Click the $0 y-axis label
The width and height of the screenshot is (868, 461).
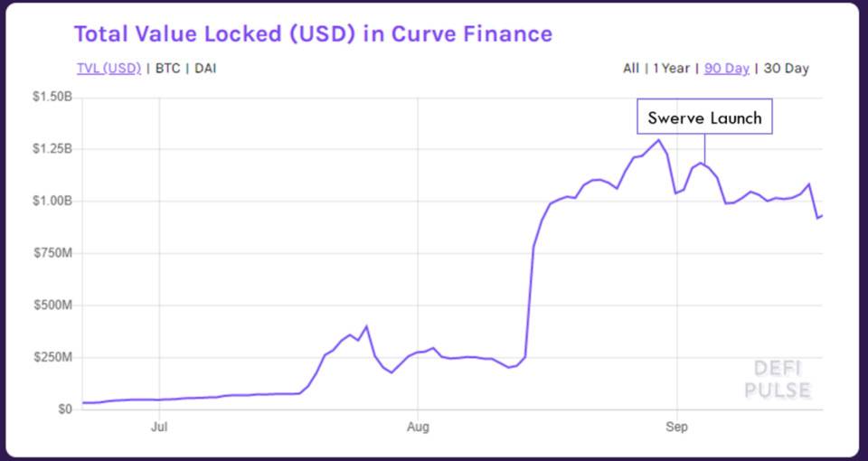(64, 409)
